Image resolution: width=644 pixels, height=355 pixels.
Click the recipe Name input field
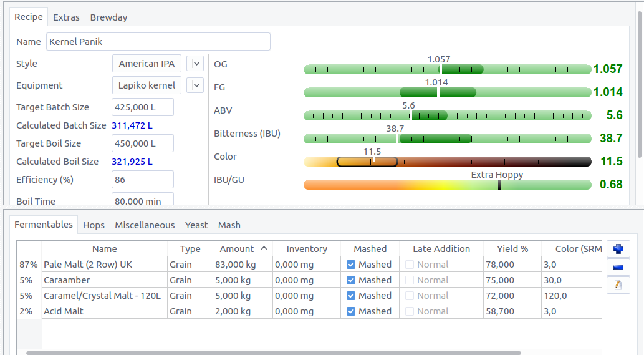158,42
